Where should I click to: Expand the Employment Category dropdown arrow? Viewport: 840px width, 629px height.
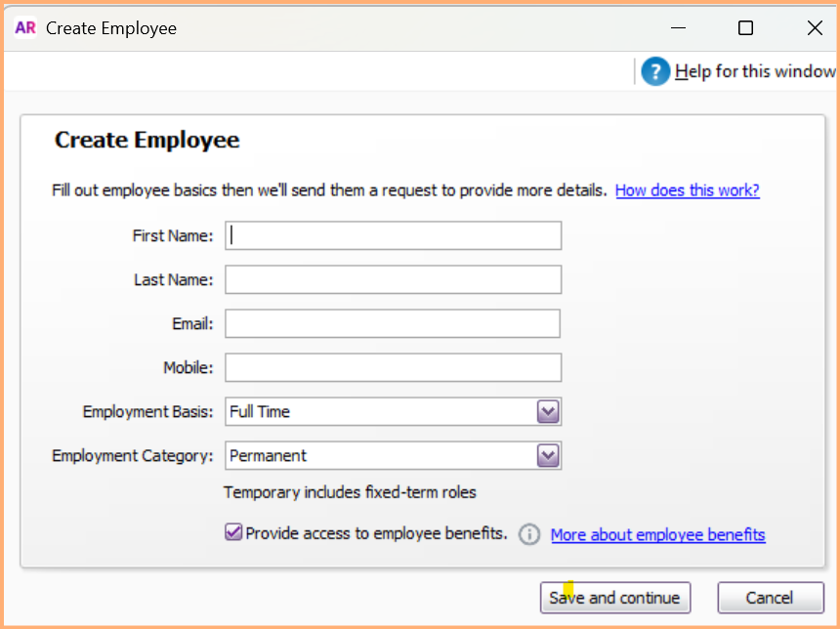click(548, 456)
